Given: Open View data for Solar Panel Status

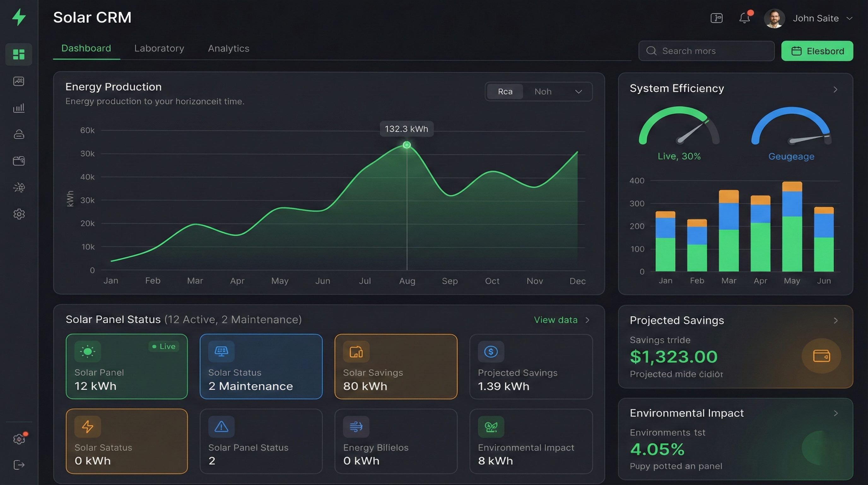Looking at the screenshot, I should 556,320.
